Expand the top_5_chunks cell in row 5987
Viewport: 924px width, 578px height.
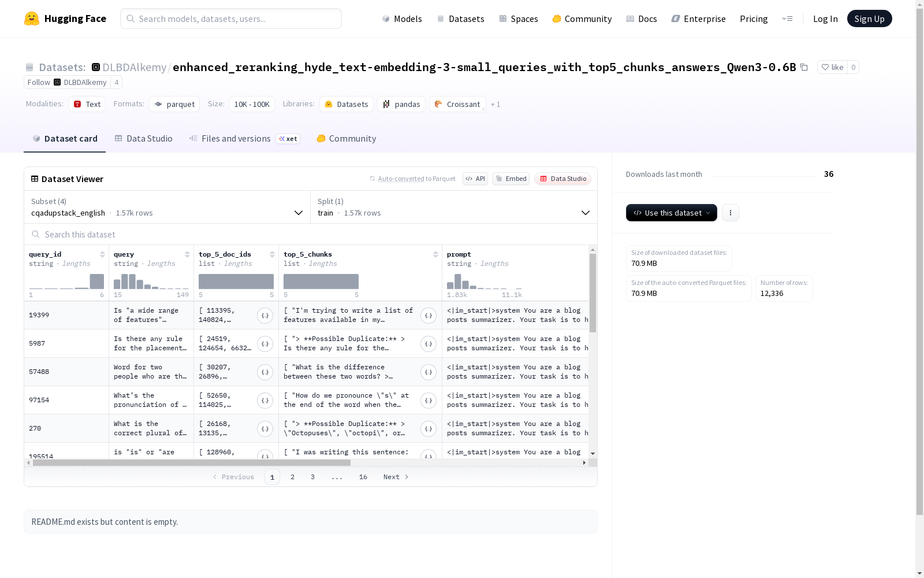pyautogui.click(x=429, y=343)
